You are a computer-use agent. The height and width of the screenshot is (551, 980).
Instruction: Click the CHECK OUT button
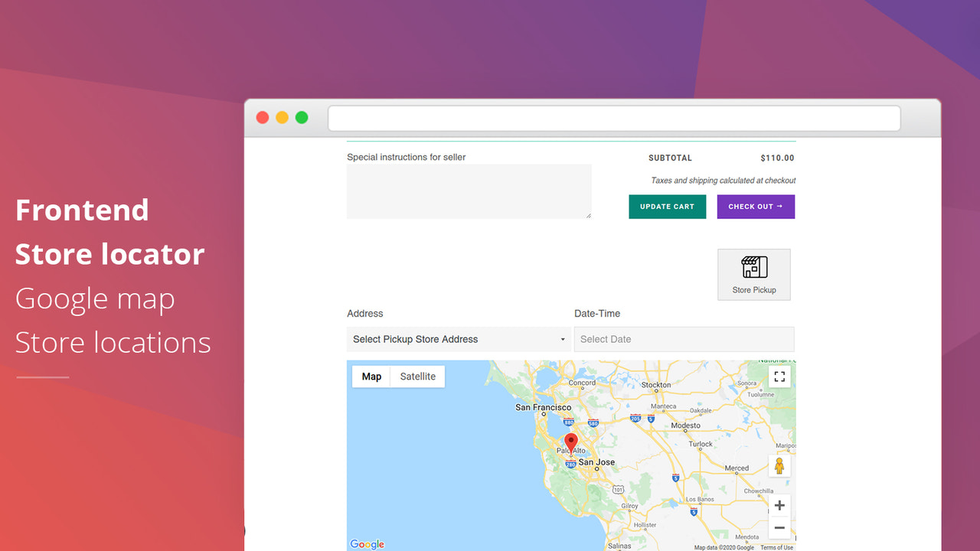755,207
